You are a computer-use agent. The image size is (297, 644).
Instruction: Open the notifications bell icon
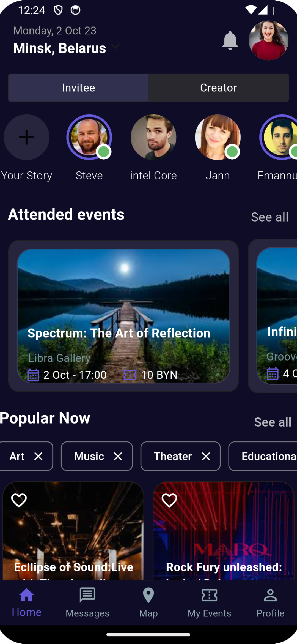pyautogui.click(x=230, y=40)
